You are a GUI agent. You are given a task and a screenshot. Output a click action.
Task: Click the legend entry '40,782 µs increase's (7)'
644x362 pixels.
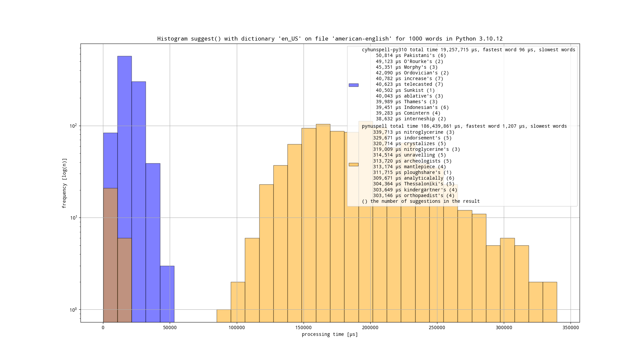point(410,78)
